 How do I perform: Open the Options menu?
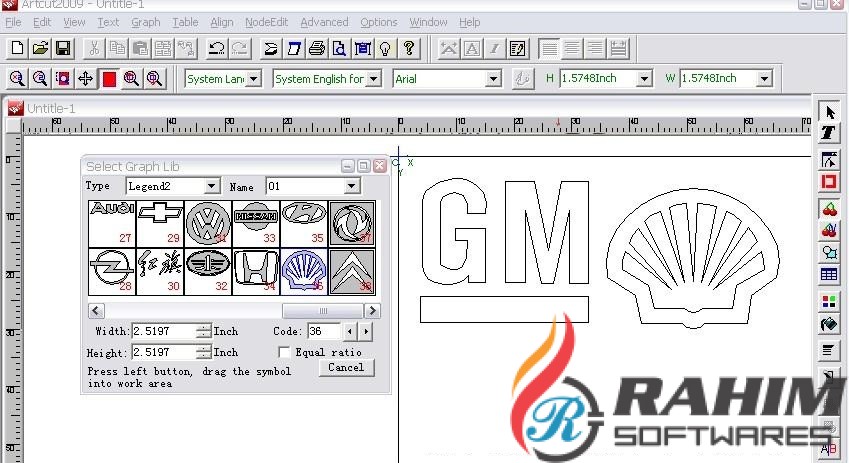tap(378, 22)
